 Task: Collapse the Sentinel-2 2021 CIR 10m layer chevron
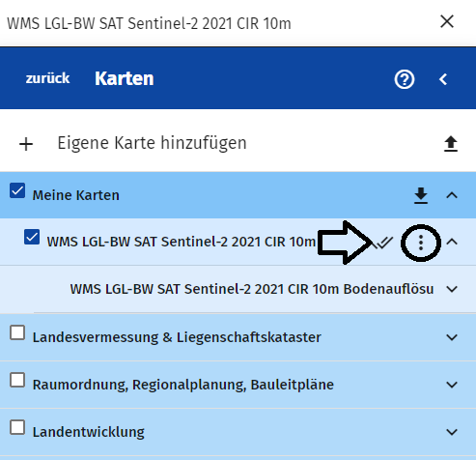pyautogui.click(x=452, y=242)
